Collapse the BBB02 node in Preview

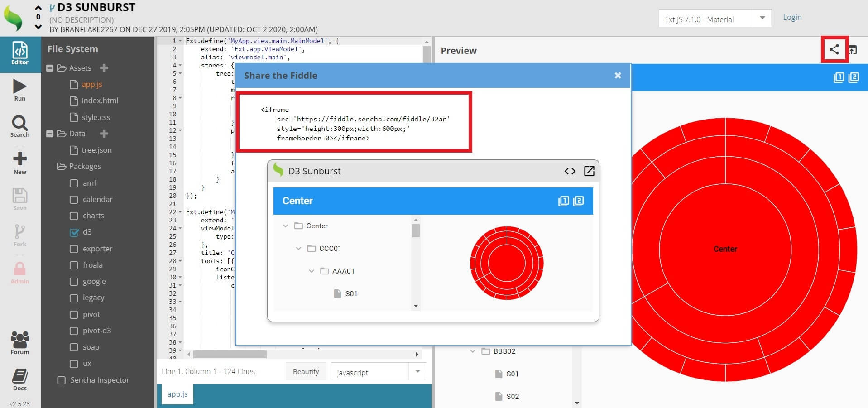[x=473, y=351]
